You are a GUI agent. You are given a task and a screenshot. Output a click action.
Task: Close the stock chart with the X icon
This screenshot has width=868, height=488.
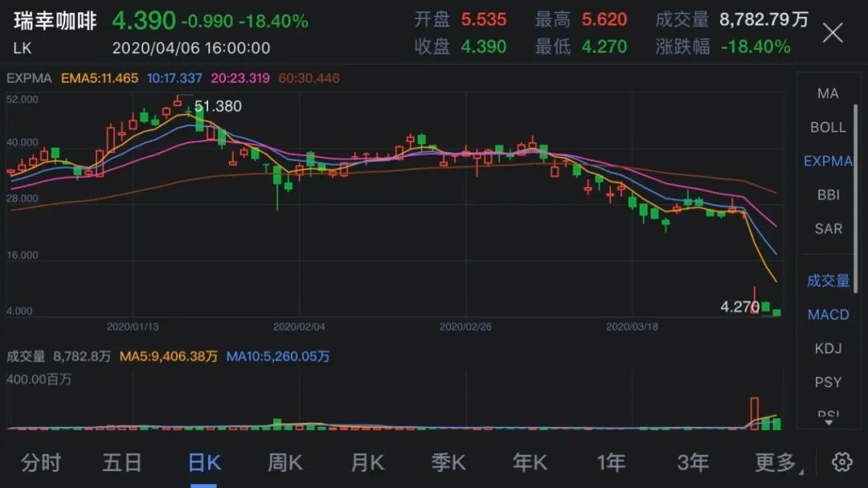point(832,33)
